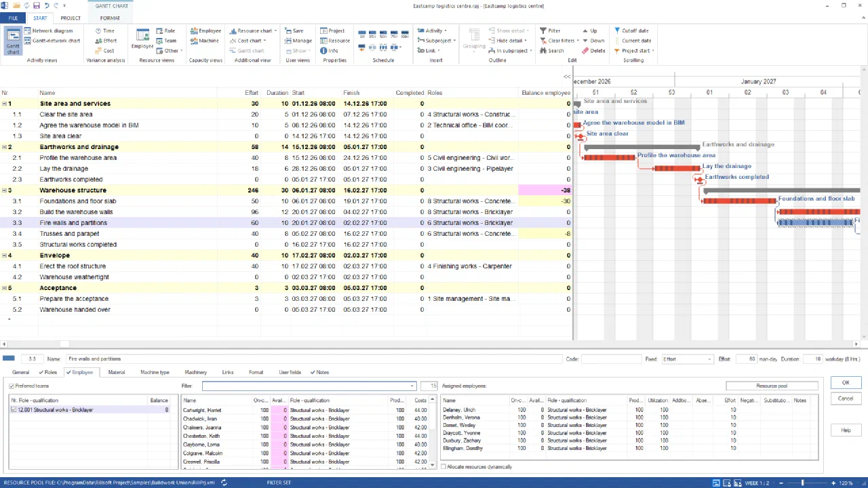
Task: Open the Roles tab in details panel
Action: click(x=48, y=372)
